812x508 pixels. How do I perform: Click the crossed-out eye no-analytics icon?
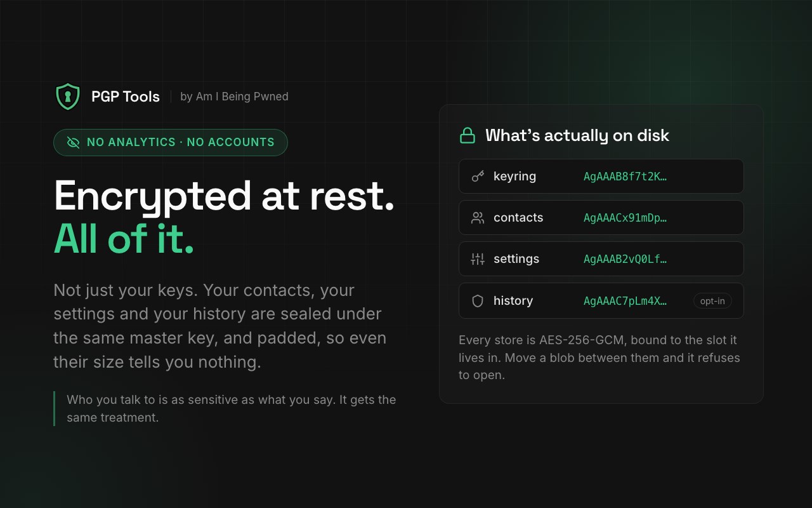(74, 142)
